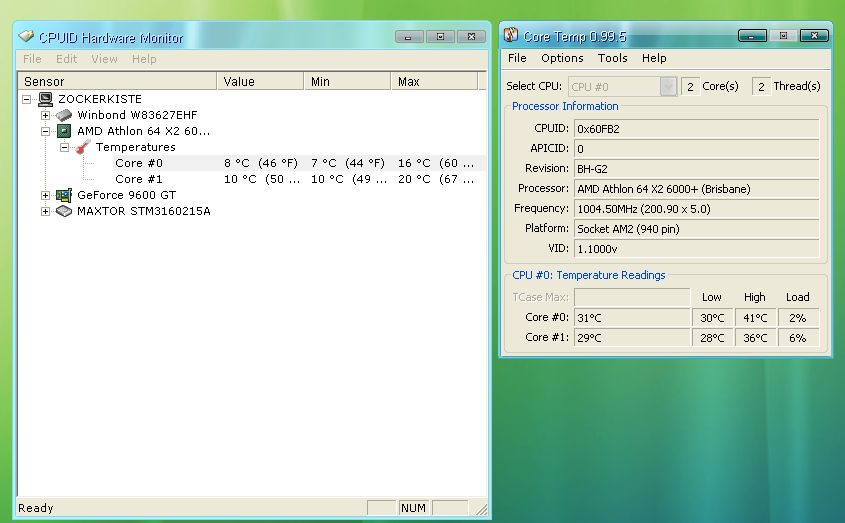Click the APICID field showing 0
Image resolution: width=845 pixels, height=523 pixels.
point(696,149)
